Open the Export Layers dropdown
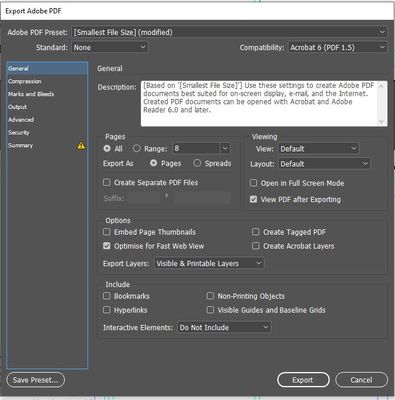Image resolution: width=395 pixels, height=400 pixels. (x=209, y=263)
